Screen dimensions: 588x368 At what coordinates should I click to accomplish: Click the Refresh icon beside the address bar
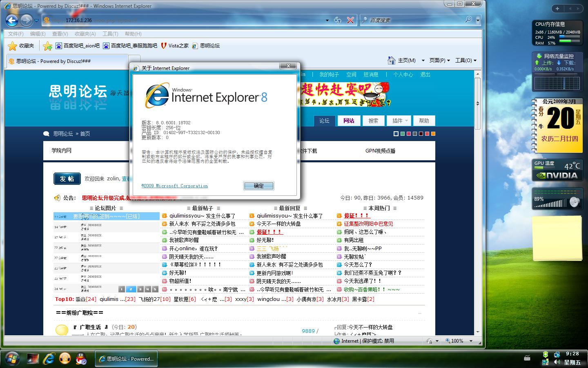pos(337,20)
